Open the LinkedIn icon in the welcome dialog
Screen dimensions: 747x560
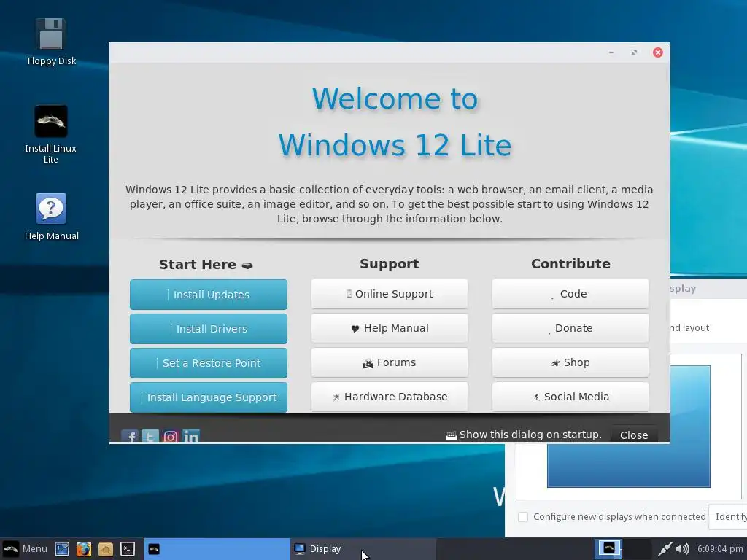(x=191, y=436)
